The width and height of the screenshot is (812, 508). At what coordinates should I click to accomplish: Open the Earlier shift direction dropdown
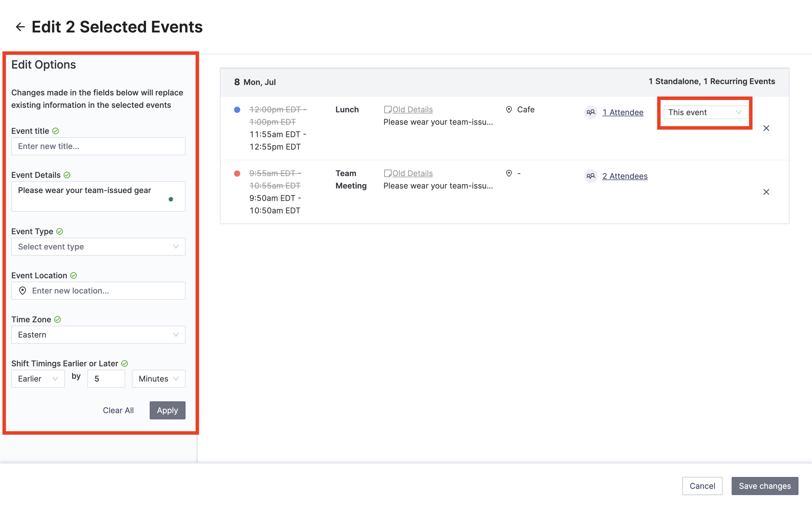(x=38, y=379)
